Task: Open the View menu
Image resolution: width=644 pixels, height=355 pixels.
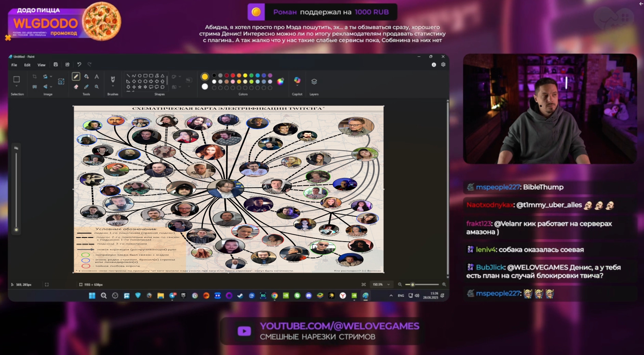Action: click(41, 65)
